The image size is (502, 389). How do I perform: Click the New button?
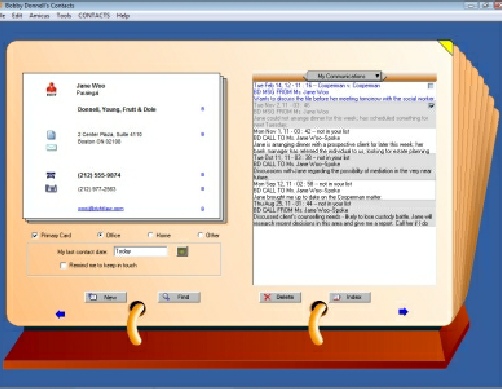tap(106, 297)
